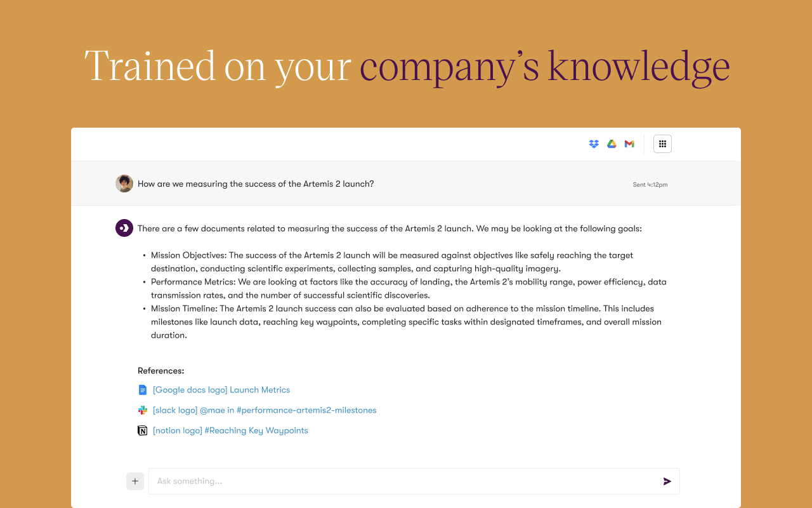This screenshot has height=508, width=812.
Task: Click the Ask something input field
Action: [x=412, y=481]
